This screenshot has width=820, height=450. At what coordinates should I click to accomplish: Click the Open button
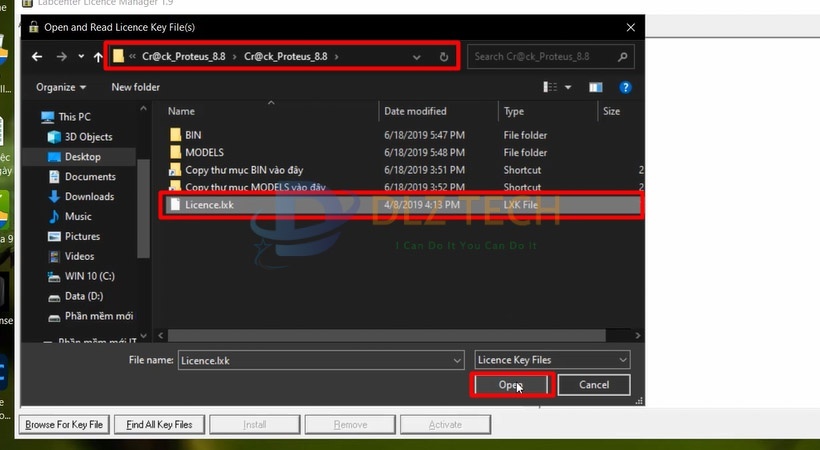click(x=510, y=385)
